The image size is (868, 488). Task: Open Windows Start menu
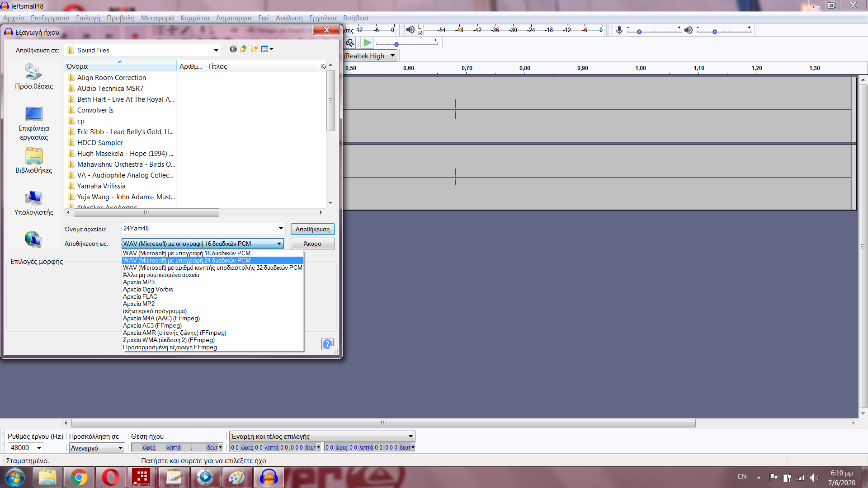click(x=14, y=477)
